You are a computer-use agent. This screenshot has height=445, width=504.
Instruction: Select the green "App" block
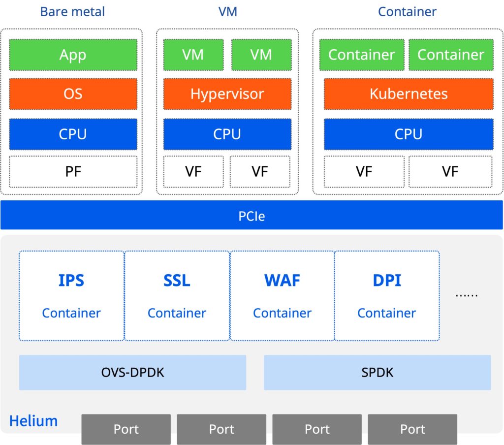(x=73, y=55)
